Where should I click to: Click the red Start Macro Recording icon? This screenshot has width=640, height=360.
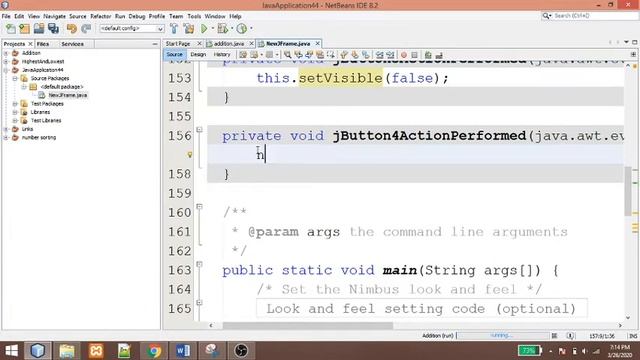404,55
